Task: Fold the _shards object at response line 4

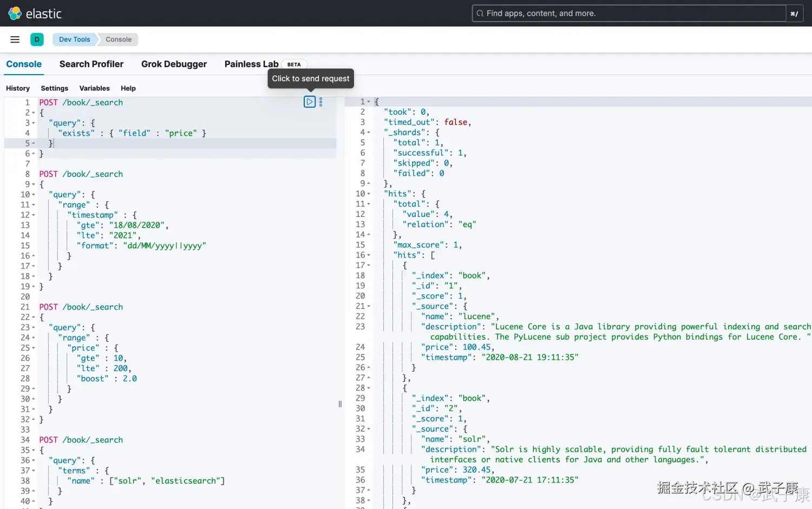Action: (x=369, y=133)
